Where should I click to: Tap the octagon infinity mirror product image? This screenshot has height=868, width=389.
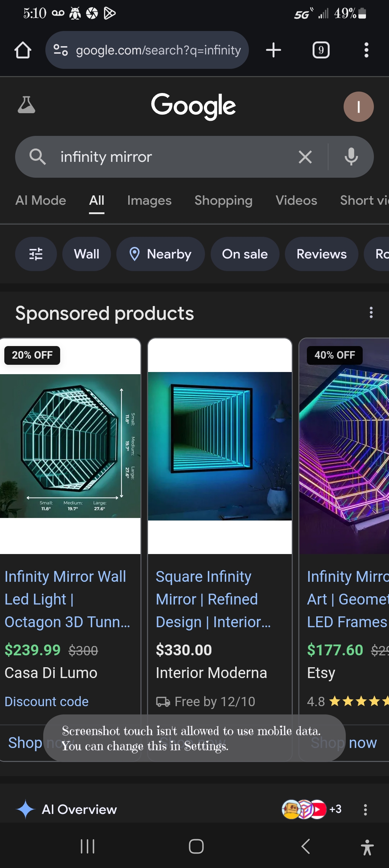pyautogui.click(x=70, y=446)
